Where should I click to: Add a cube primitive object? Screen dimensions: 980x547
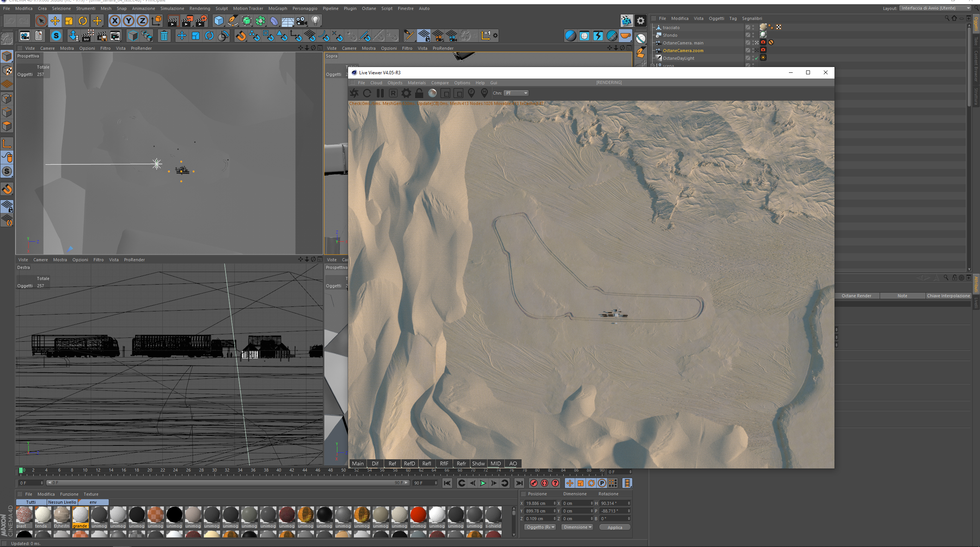point(219,21)
